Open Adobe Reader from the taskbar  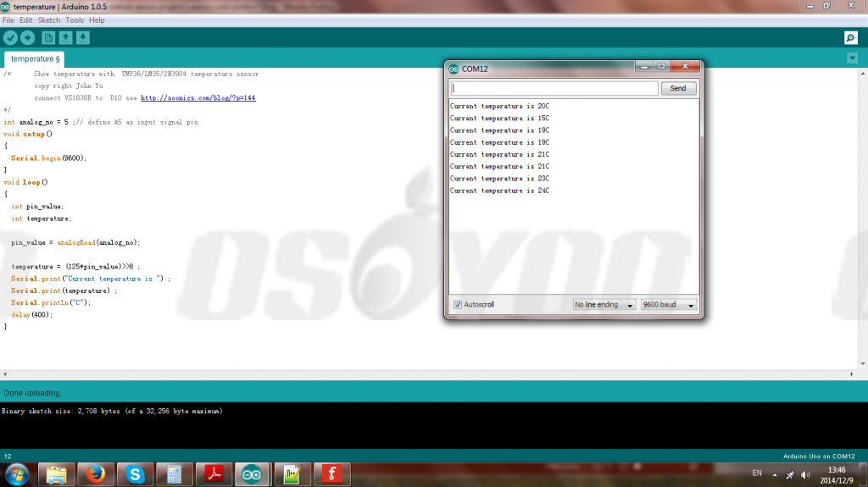[214, 474]
